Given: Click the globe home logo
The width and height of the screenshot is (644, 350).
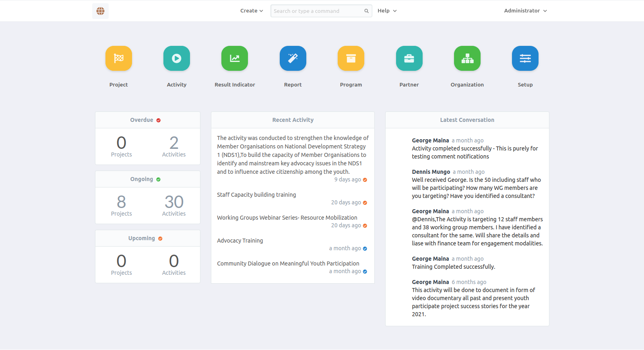Looking at the screenshot, I should coord(101,11).
